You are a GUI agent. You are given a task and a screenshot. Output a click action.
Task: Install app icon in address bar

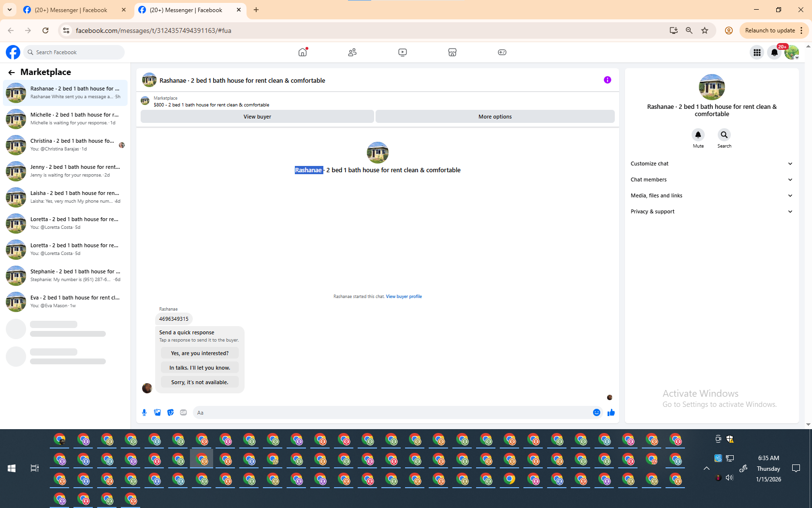pyautogui.click(x=673, y=30)
